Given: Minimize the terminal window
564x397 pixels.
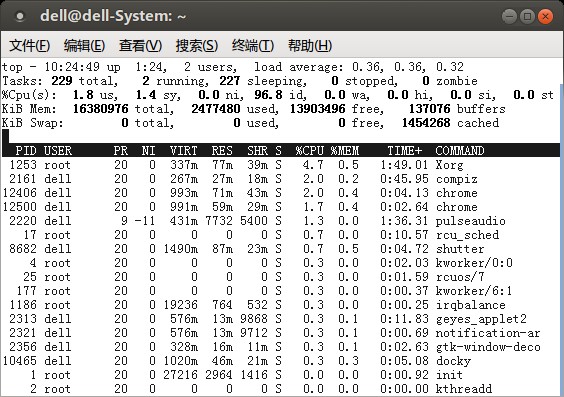Looking at the screenshot, I should coord(509,16).
